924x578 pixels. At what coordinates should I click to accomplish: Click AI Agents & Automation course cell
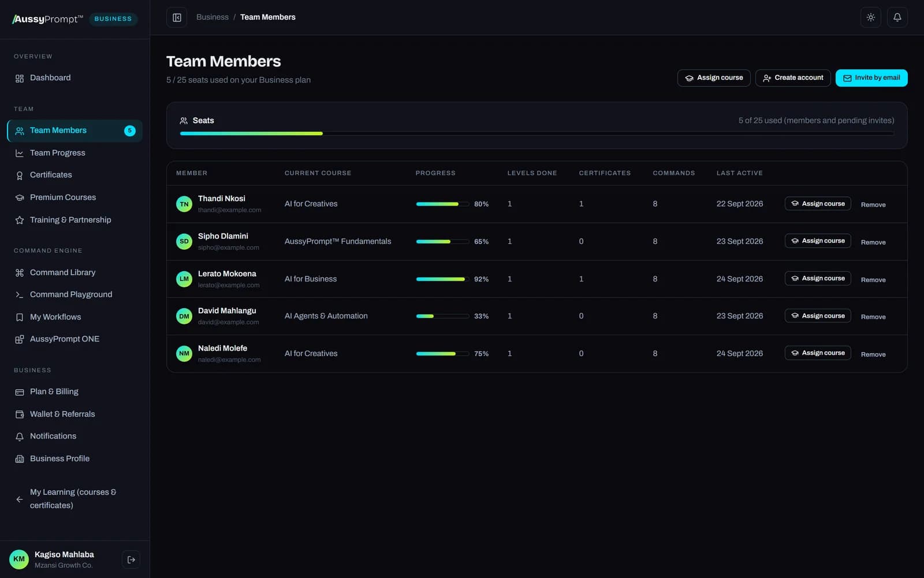pyautogui.click(x=326, y=316)
